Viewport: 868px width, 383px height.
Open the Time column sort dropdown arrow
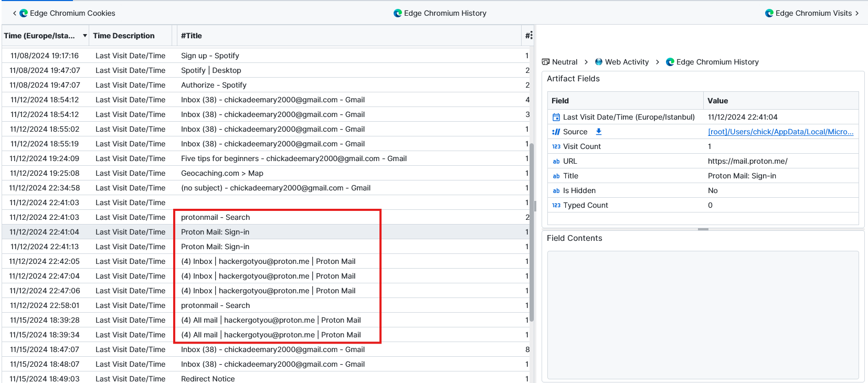click(84, 36)
